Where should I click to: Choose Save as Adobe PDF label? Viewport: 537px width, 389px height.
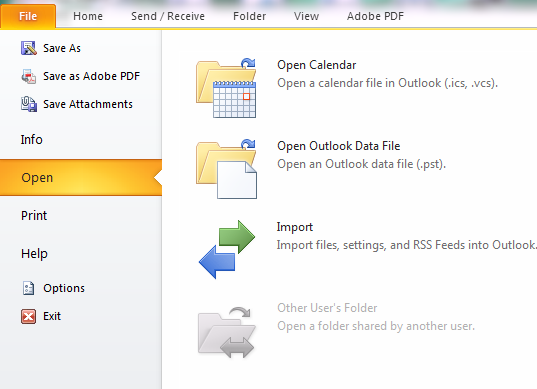coord(91,76)
